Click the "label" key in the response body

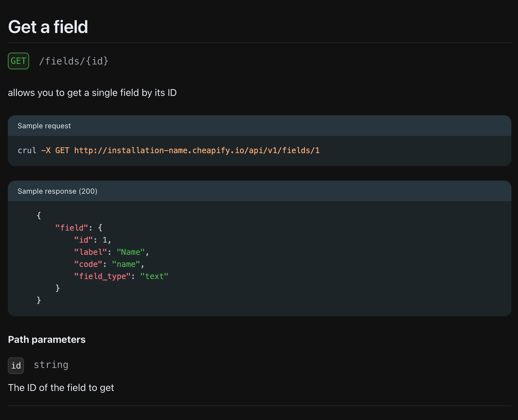point(90,252)
